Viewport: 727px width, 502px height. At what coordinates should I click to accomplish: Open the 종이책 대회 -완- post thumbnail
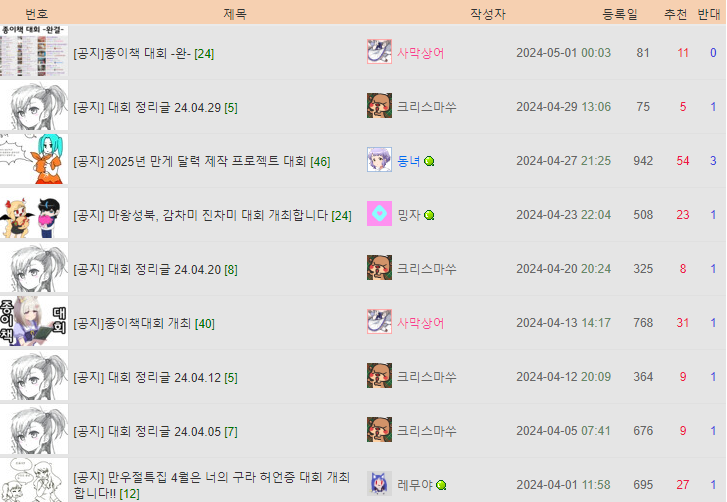pos(34,51)
